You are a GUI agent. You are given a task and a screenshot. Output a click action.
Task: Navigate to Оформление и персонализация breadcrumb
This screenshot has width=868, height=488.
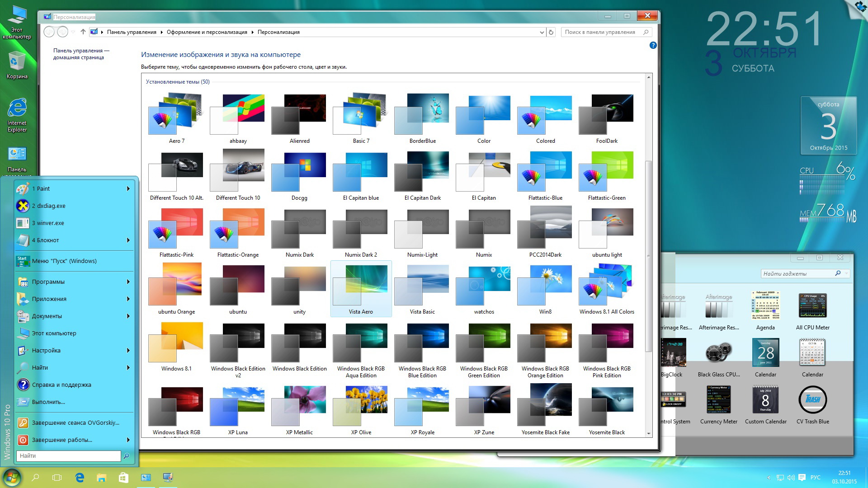[207, 32]
